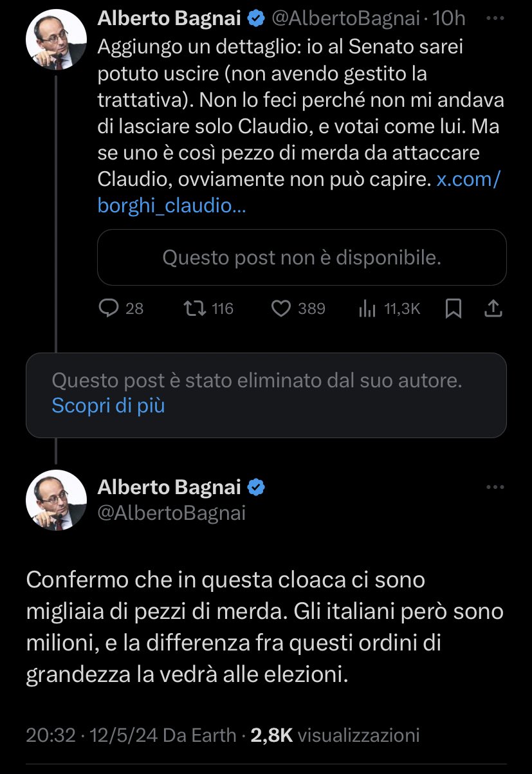Bookmark the first post

coord(454,309)
